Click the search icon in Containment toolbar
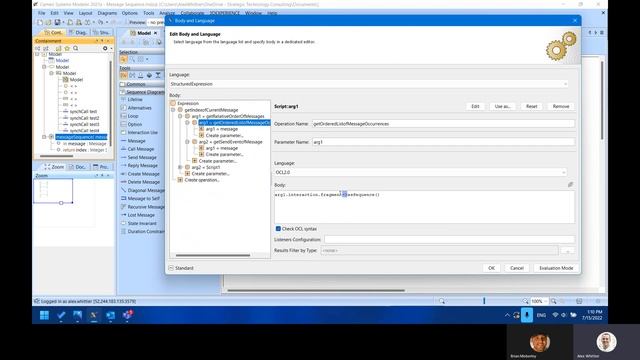The image size is (640, 360). pyautogui.click(x=76, y=48)
